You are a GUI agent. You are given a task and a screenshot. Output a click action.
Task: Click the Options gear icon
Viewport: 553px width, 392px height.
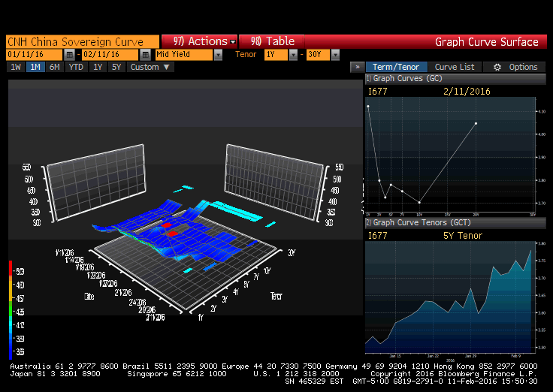point(497,67)
